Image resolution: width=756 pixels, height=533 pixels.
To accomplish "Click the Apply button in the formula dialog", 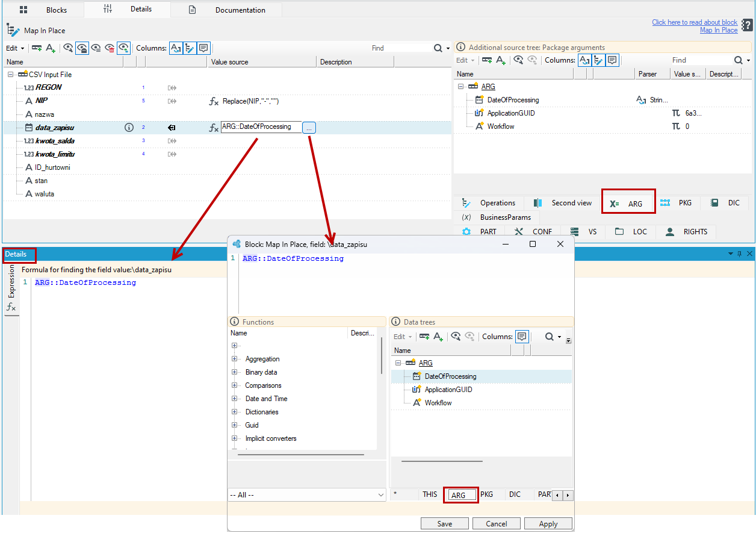I will pyautogui.click(x=548, y=524).
